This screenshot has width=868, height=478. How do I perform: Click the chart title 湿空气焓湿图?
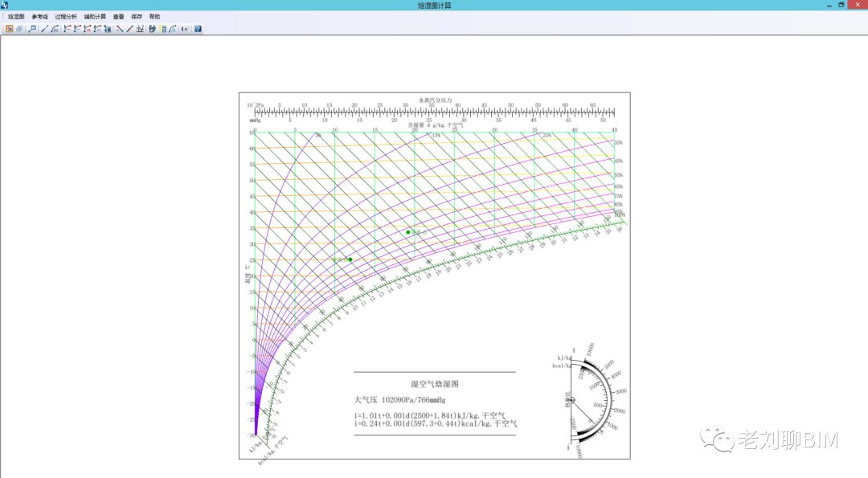pyautogui.click(x=435, y=384)
